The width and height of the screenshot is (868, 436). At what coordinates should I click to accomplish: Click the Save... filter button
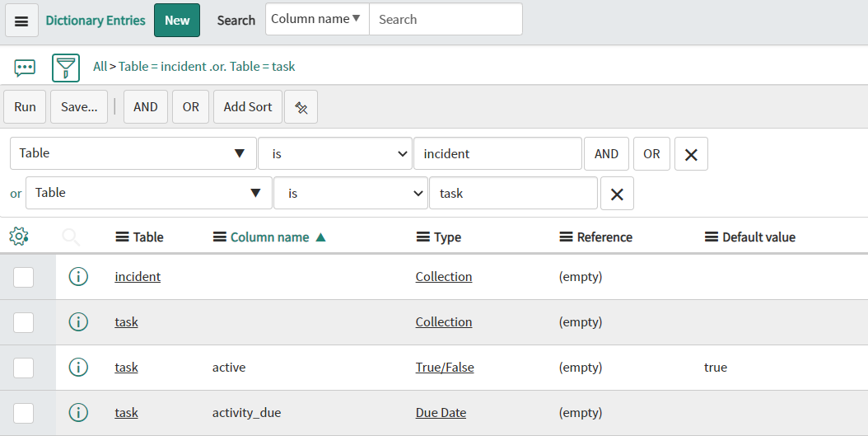(79, 107)
